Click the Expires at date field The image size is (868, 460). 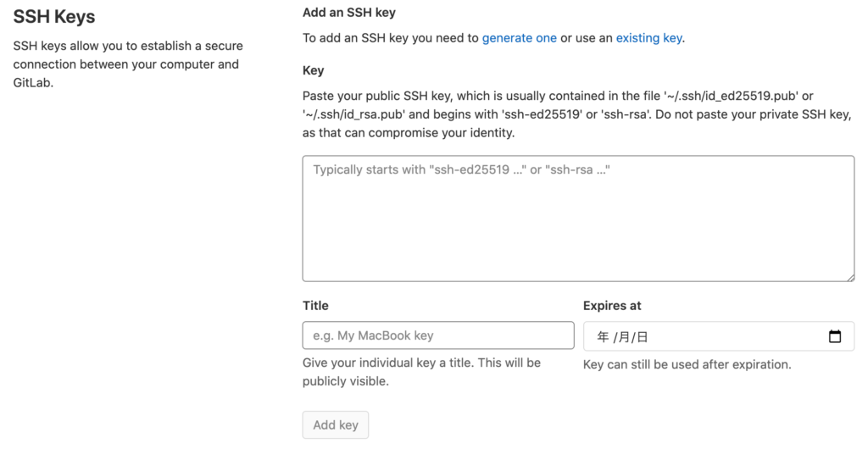719,336
